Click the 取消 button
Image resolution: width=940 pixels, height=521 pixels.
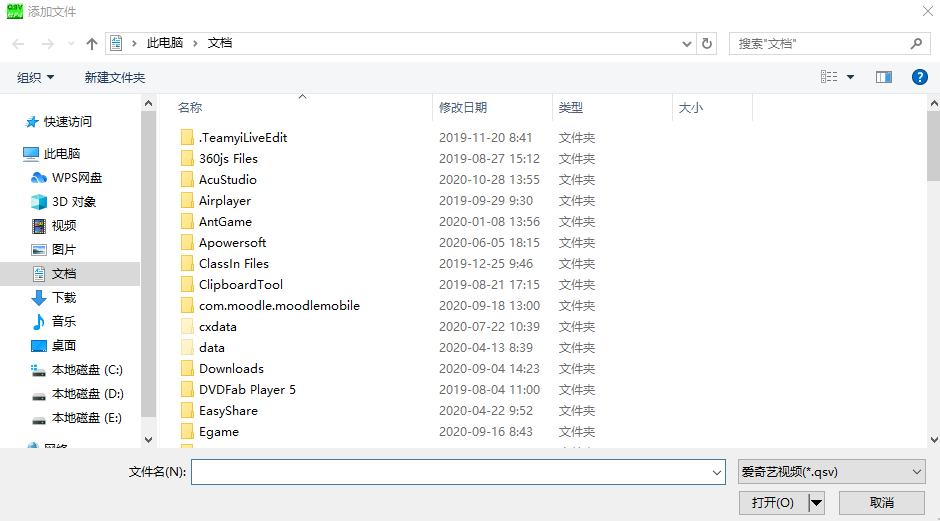[x=881, y=502]
